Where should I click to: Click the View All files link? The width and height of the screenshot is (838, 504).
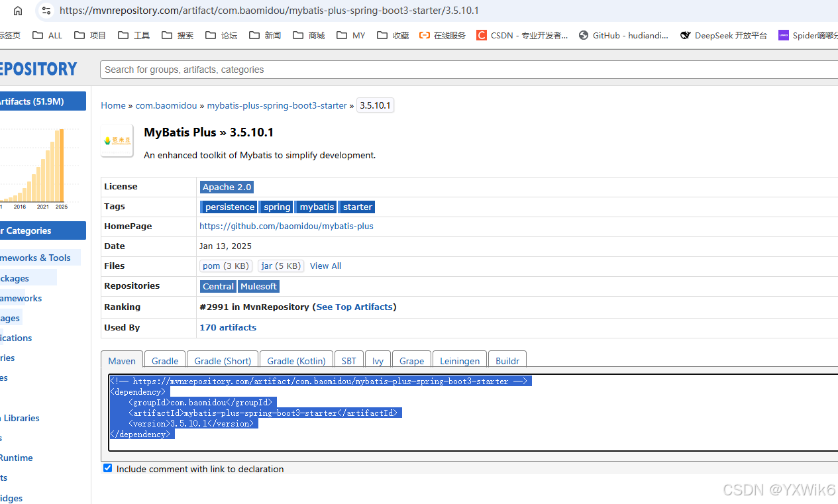[325, 266]
